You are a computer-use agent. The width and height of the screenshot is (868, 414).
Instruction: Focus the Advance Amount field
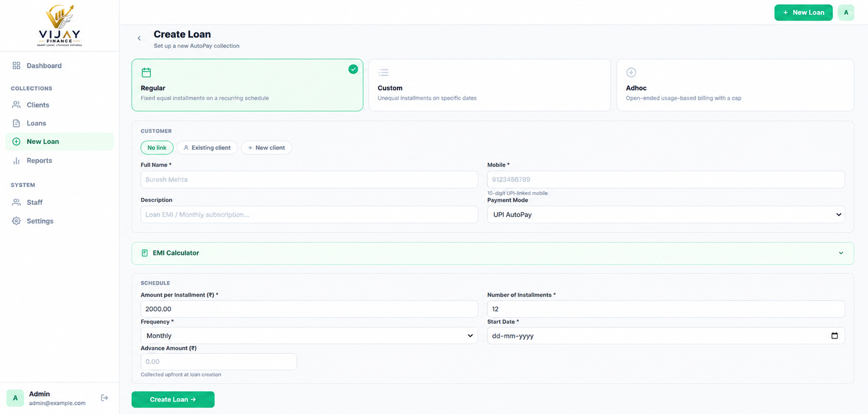pos(219,361)
